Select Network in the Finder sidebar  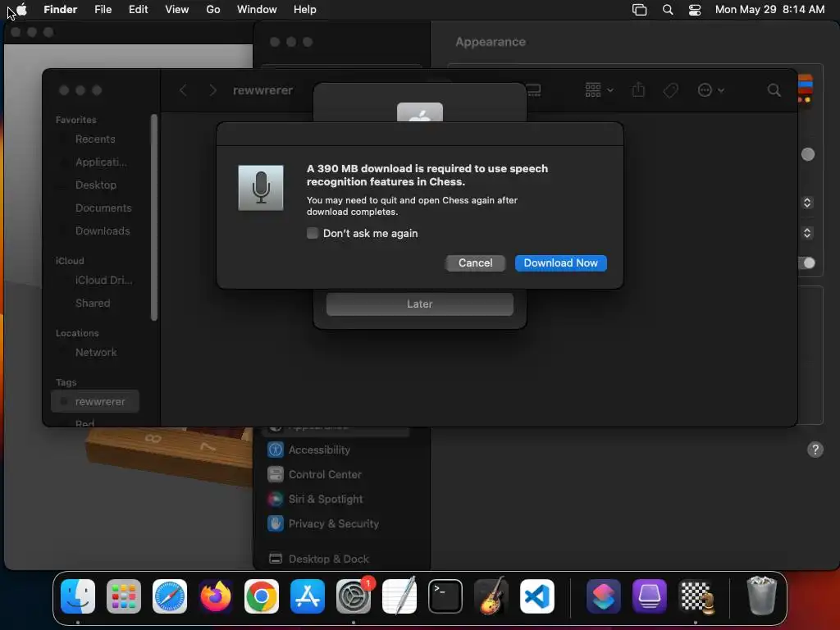click(x=95, y=352)
